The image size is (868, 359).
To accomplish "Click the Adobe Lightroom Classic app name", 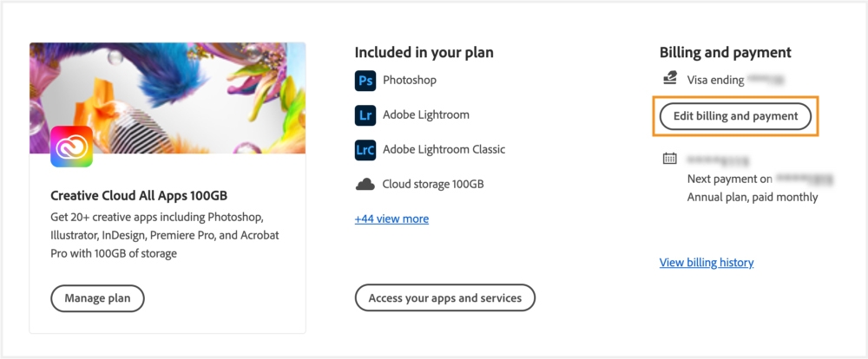I will (x=444, y=149).
